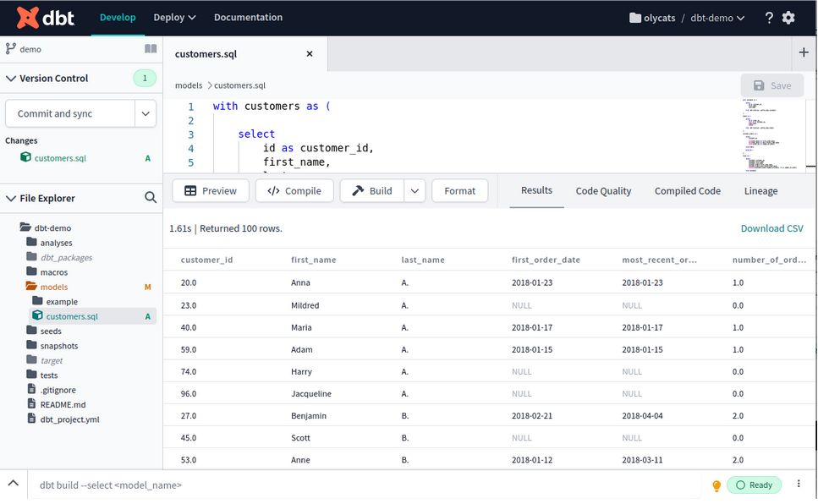Click line 1 in the code editor
This screenshot has width=818, height=504.
[x=272, y=106]
